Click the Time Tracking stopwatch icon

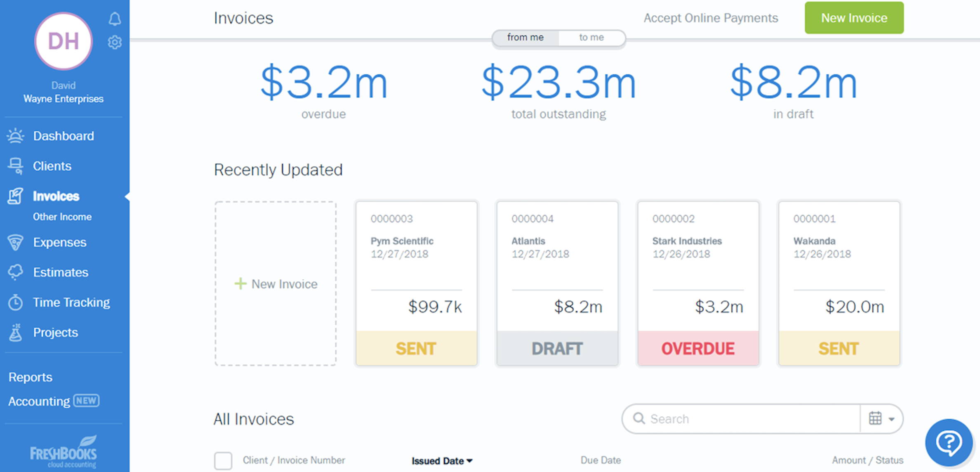(x=16, y=302)
